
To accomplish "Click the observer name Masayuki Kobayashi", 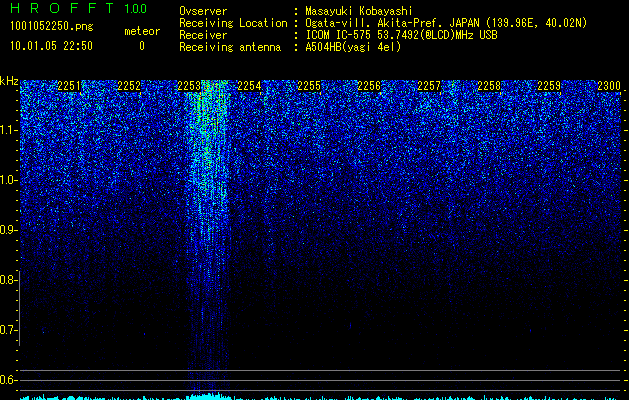I will (x=359, y=12).
